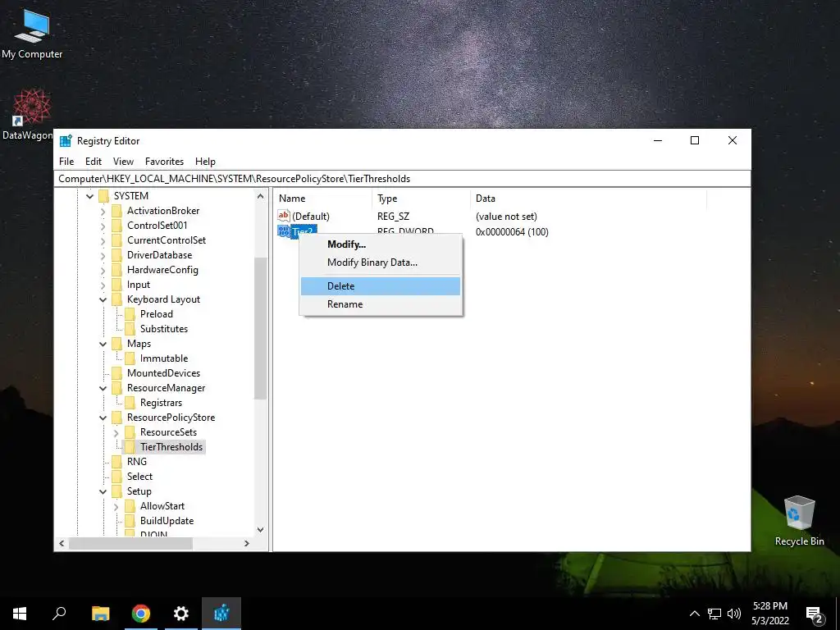The width and height of the screenshot is (840, 630).
Task: Select the (Default) string value icon
Action: [283, 216]
